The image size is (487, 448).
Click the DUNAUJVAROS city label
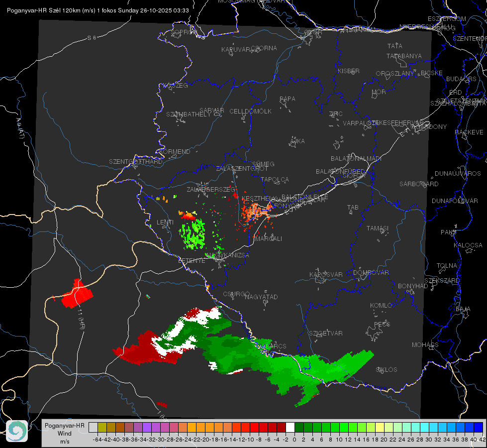pyautogui.click(x=458, y=174)
